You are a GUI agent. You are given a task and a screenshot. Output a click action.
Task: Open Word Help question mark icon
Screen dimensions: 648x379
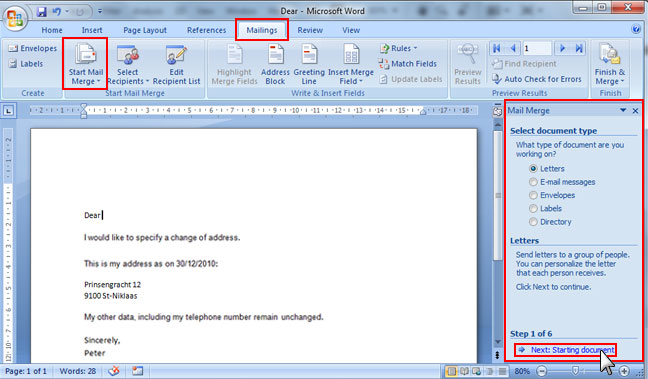tap(636, 29)
